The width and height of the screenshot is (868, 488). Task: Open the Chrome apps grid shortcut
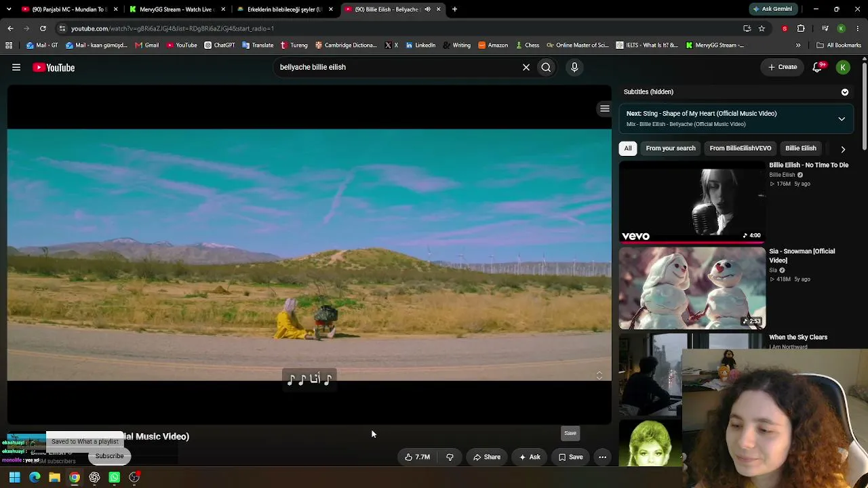9,45
